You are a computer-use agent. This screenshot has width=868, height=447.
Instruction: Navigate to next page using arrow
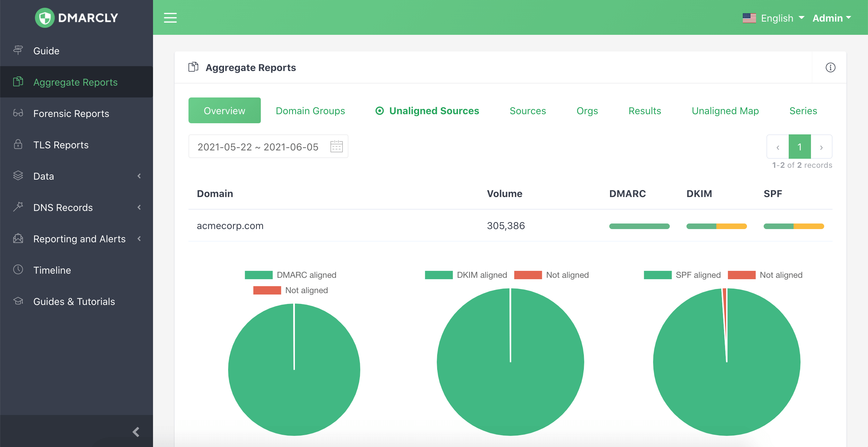point(821,147)
